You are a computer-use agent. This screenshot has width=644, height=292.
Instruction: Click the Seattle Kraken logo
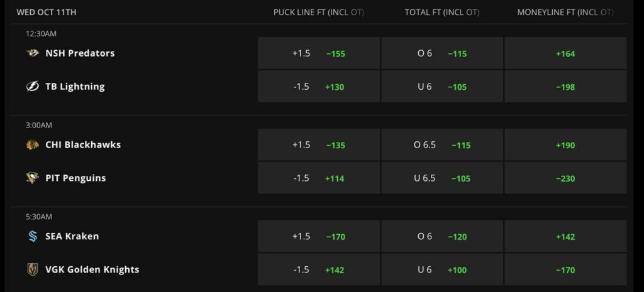tap(33, 236)
